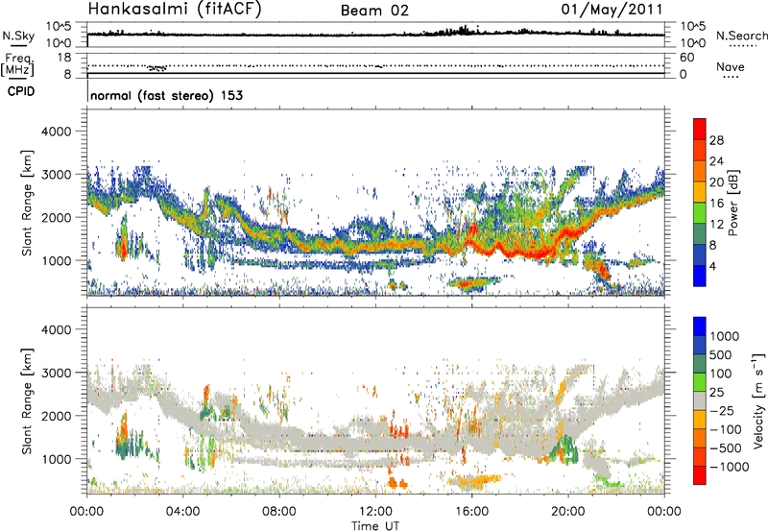Image resolution: width=768 pixels, height=532 pixels.
Task: Click the 'Freq. [MHz]' axis label
Action: pyautogui.click(x=18, y=64)
